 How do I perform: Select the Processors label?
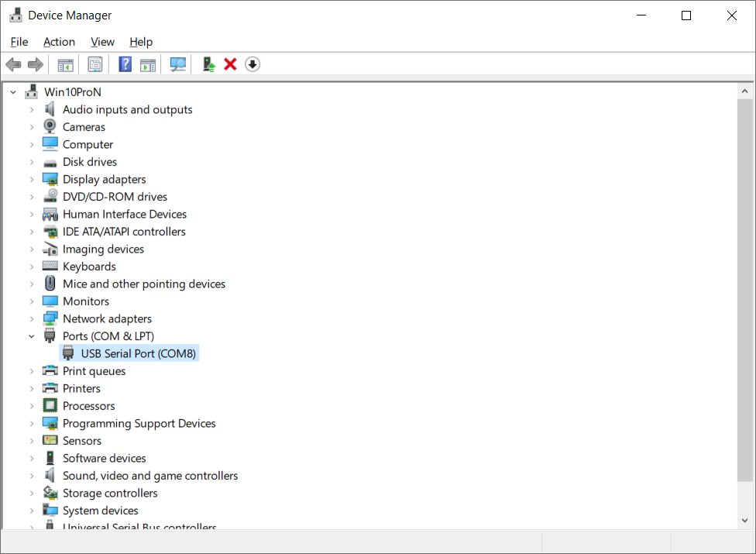89,405
